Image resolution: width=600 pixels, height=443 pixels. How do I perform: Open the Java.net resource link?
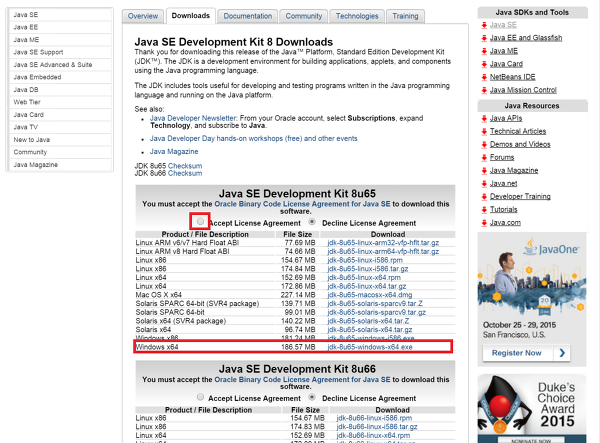tap(503, 184)
